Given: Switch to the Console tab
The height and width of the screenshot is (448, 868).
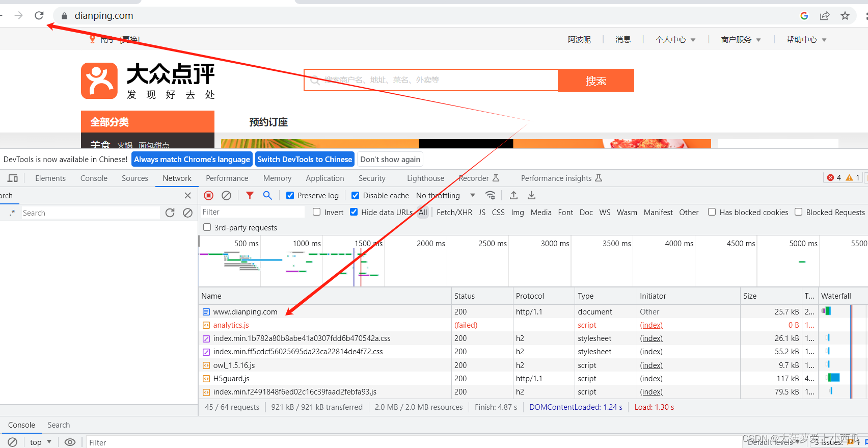Looking at the screenshot, I should 94,178.
